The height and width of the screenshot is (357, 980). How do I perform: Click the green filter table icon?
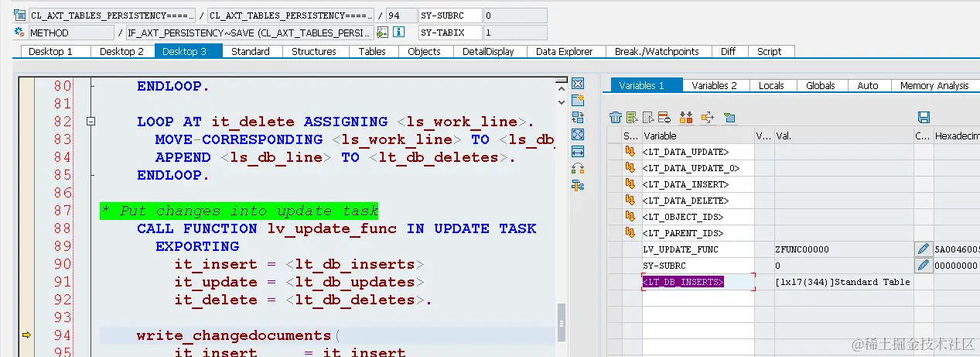729,118
